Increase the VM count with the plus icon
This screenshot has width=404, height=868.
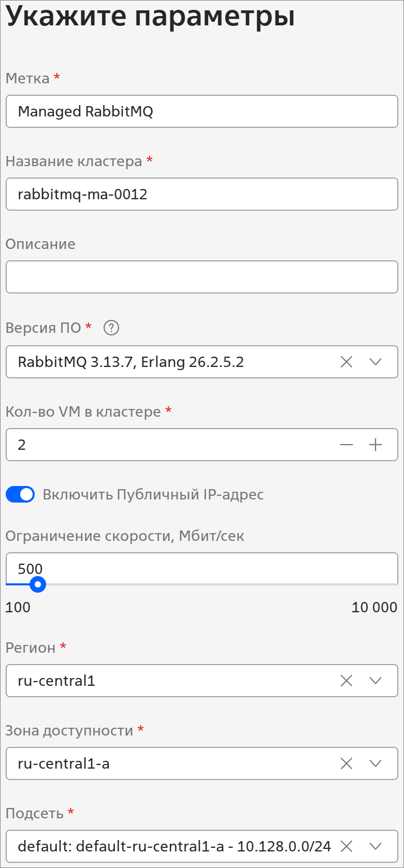pyautogui.click(x=376, y=445)
